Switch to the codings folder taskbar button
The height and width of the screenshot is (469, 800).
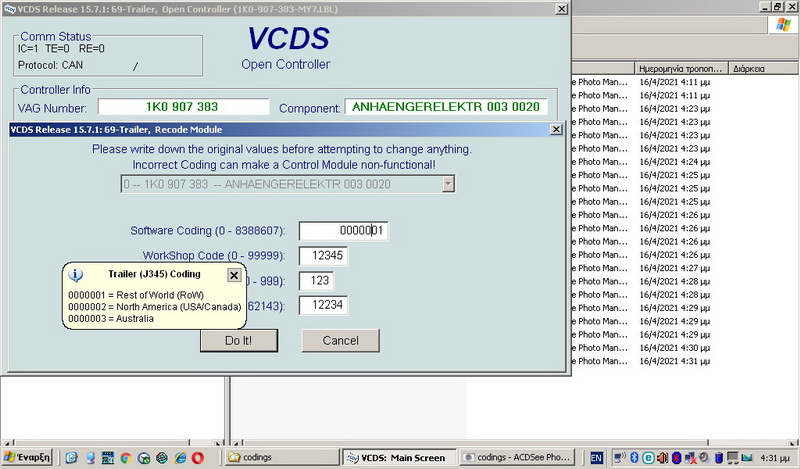pyautogui.click(x=282, y=457)
